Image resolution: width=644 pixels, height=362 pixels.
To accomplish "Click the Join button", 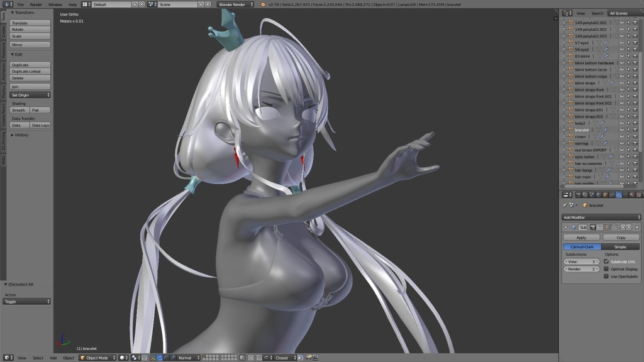I will click(30, 87).
